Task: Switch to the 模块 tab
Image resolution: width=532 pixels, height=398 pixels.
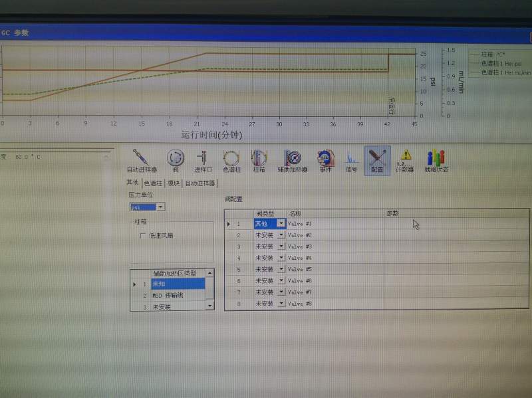Action: 174,183
